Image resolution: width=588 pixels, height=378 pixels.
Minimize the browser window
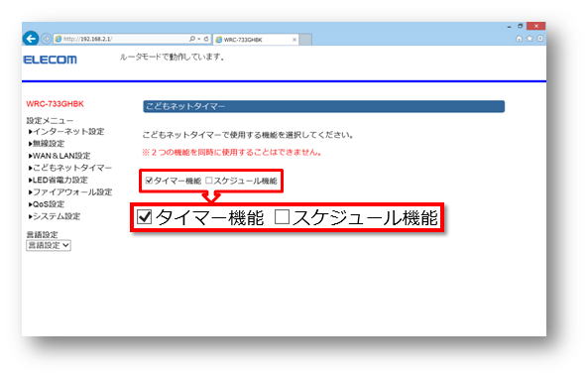(x=509, y=27)
